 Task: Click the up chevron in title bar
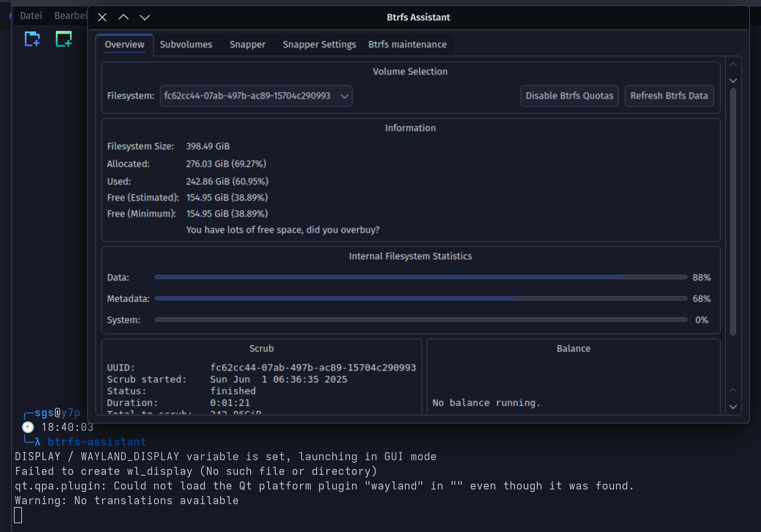[x=124, y=17]
